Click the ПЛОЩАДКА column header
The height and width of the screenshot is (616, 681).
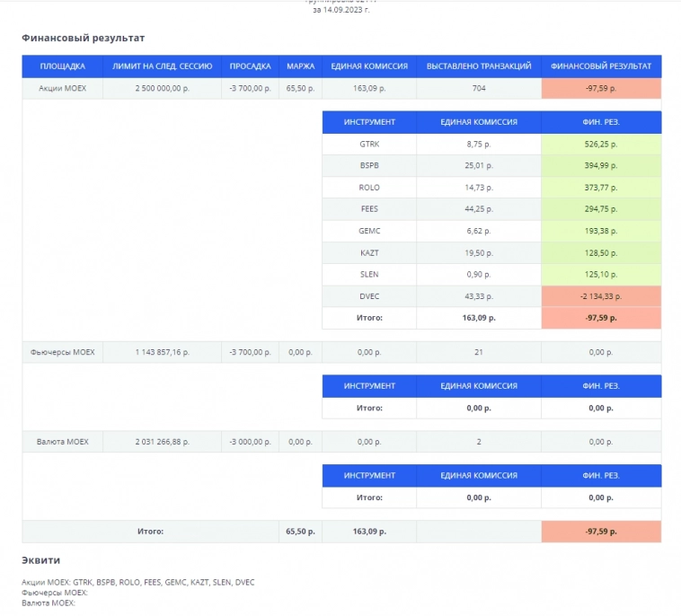(62, 66)
